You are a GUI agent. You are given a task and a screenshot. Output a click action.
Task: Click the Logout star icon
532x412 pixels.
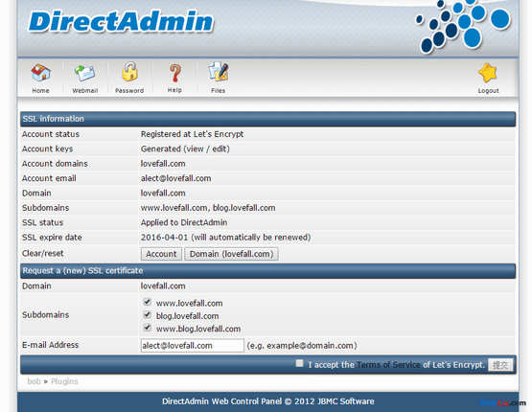[x=488, y=73]
